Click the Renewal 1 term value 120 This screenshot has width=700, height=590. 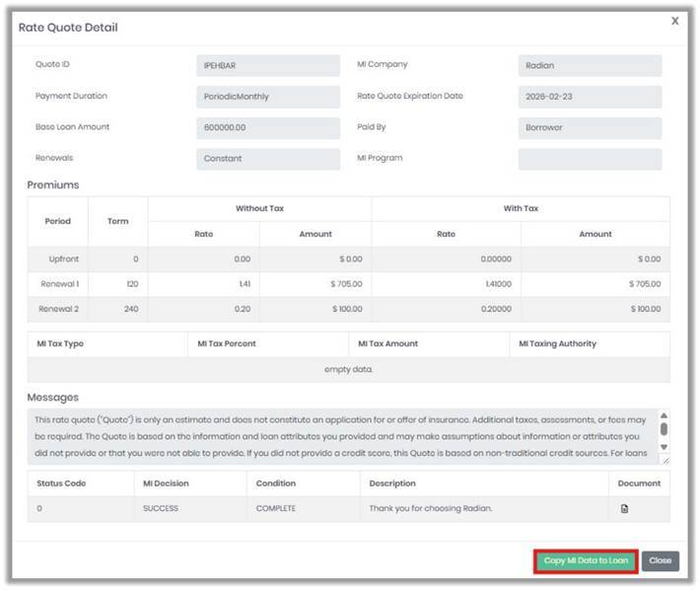[x=132, y=284]
